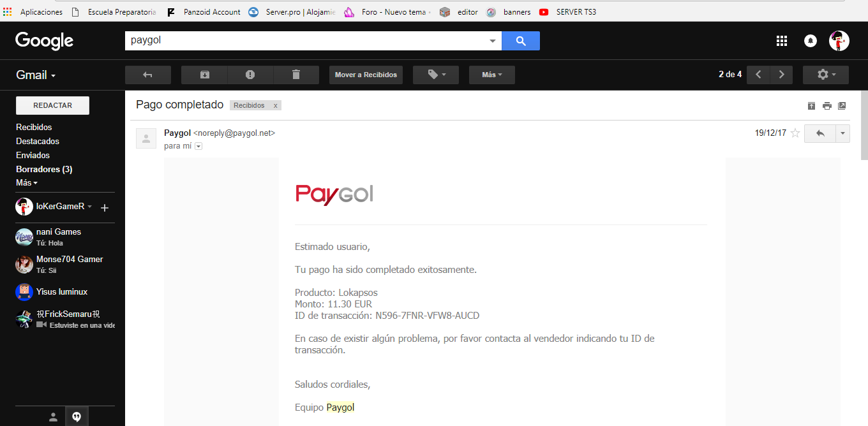Viewport: 868px width, 426px height.
Task: Click the back to inbox arrow button
Action: tap(147, 75)
